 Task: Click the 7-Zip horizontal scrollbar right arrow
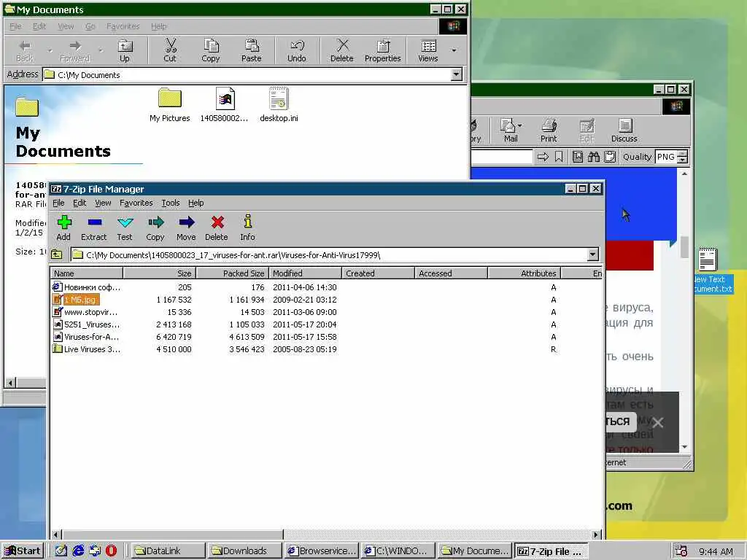[x=596, y=534]
